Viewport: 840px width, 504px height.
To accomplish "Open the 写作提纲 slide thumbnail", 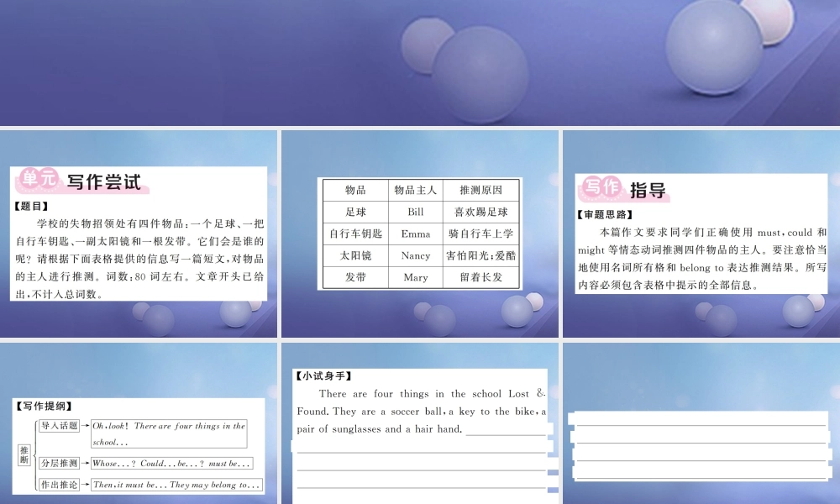I will click(x=139, y=423).
